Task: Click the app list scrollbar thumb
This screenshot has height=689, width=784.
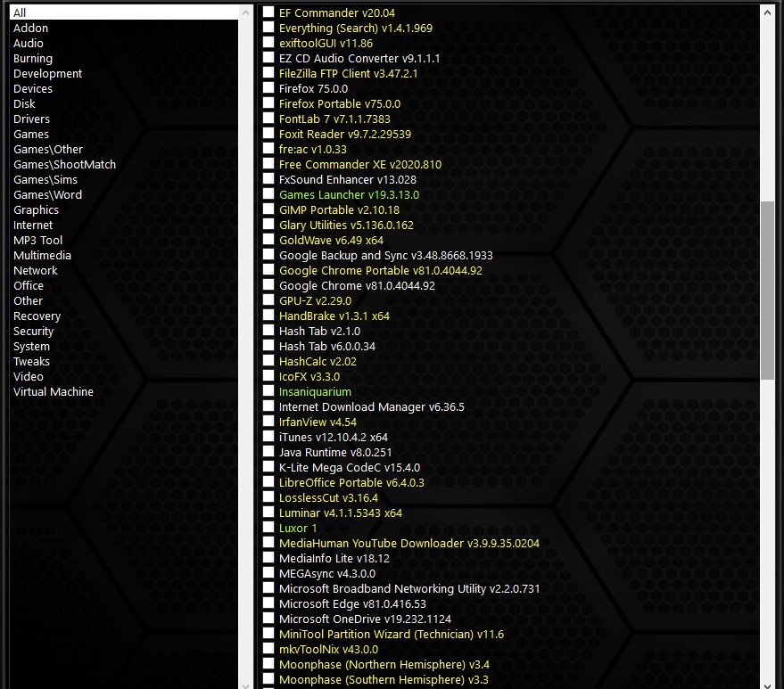Action: pyautogui.click(x=767, y=291)
